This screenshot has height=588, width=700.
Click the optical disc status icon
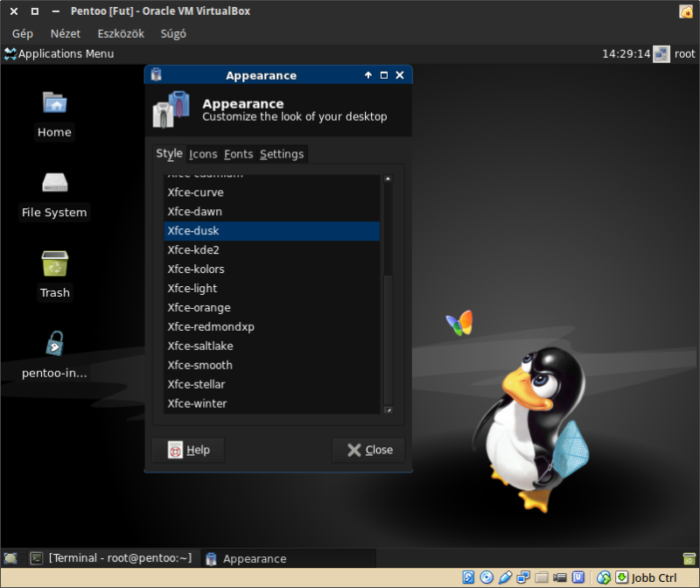[x=486, y=577]
